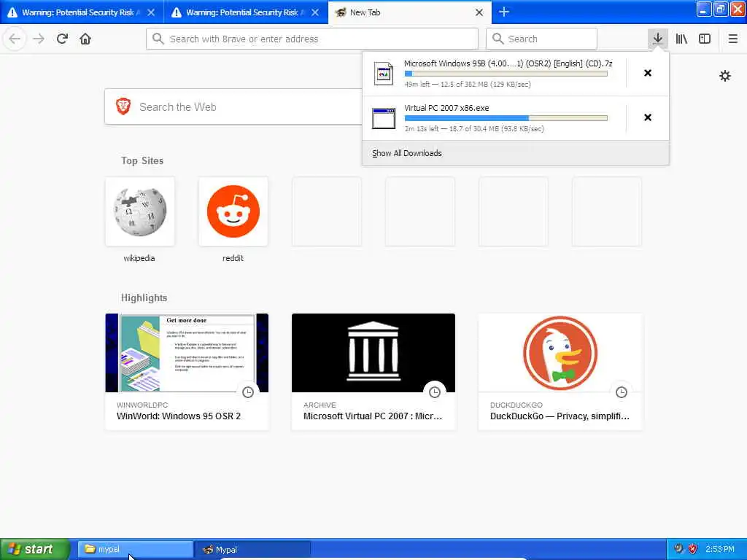This screenshot has width=747, height=560.
Task: Click the Brave lion search icon
Action: [123, 106]
